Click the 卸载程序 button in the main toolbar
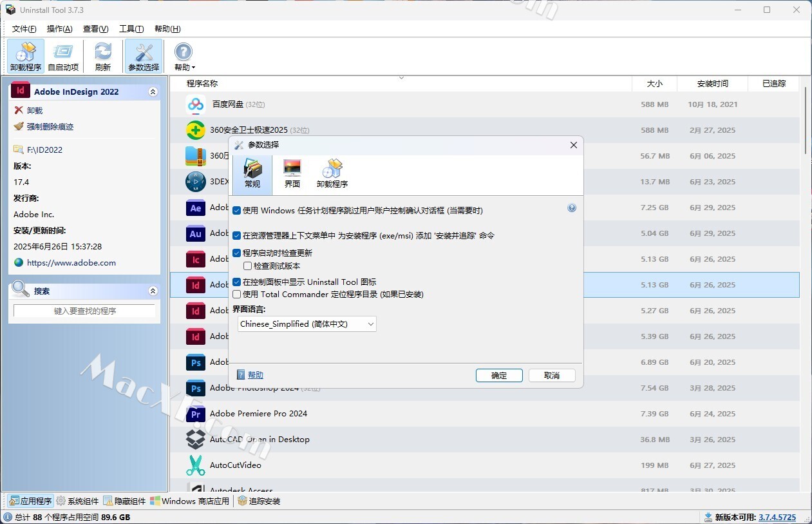Image resolution: width=812 pixels, height=524 pixels. click(26, 56)
